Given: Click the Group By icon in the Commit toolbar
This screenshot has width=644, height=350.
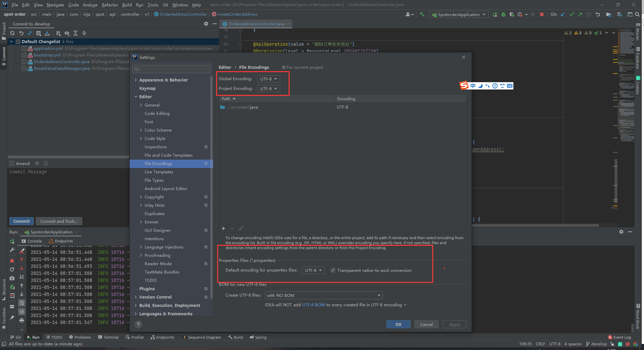Looking at the screenshot, I should point(58,33).
